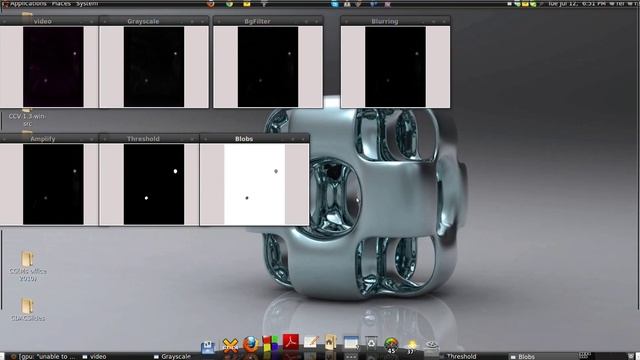Open the Applications menu in top panel
The height and width of the screenshot is (360, 640).
[x=28, y=3]
